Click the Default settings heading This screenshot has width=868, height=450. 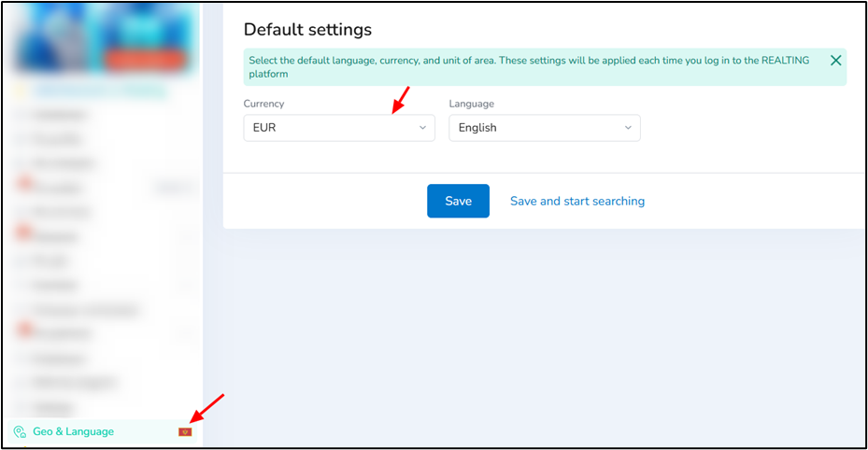(307, 29)
